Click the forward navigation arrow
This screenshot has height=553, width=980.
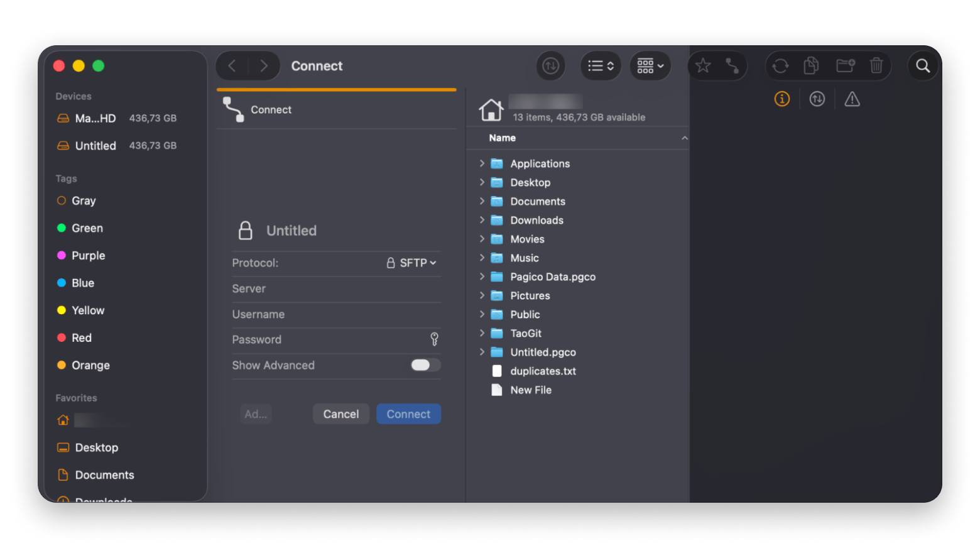coord(264,66)
